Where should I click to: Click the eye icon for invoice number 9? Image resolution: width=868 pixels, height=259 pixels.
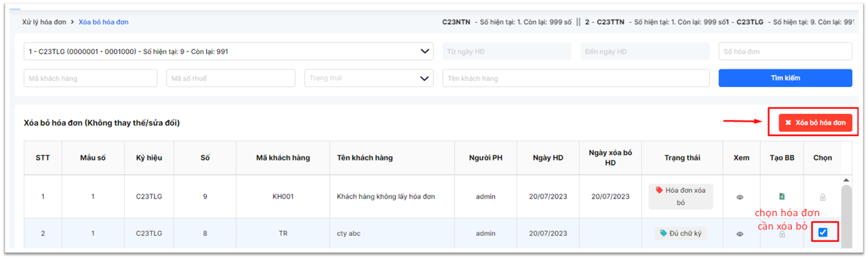740,197
